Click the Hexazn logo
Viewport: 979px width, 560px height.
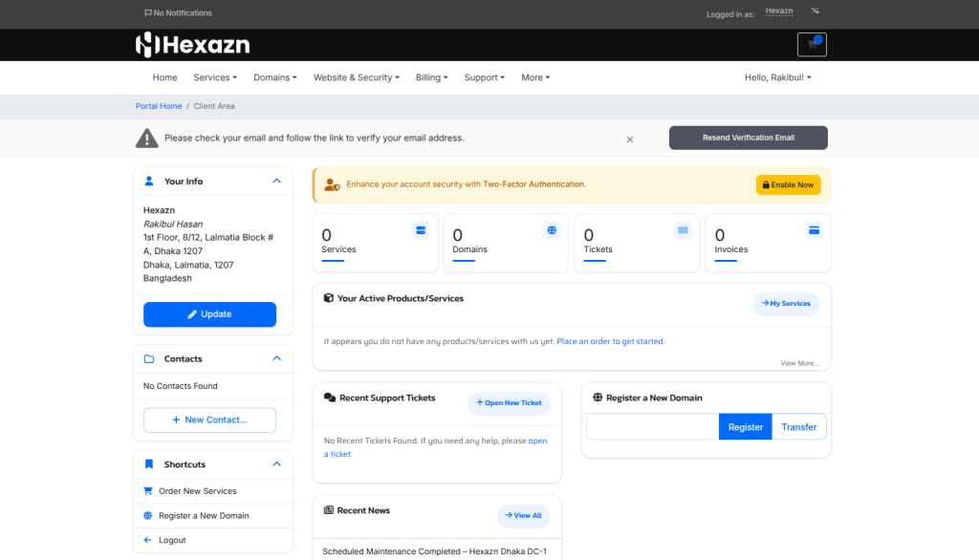193,44
